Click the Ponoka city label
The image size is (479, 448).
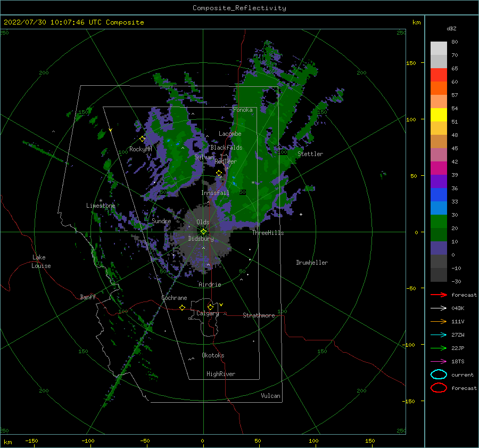(x=243, y=110)
